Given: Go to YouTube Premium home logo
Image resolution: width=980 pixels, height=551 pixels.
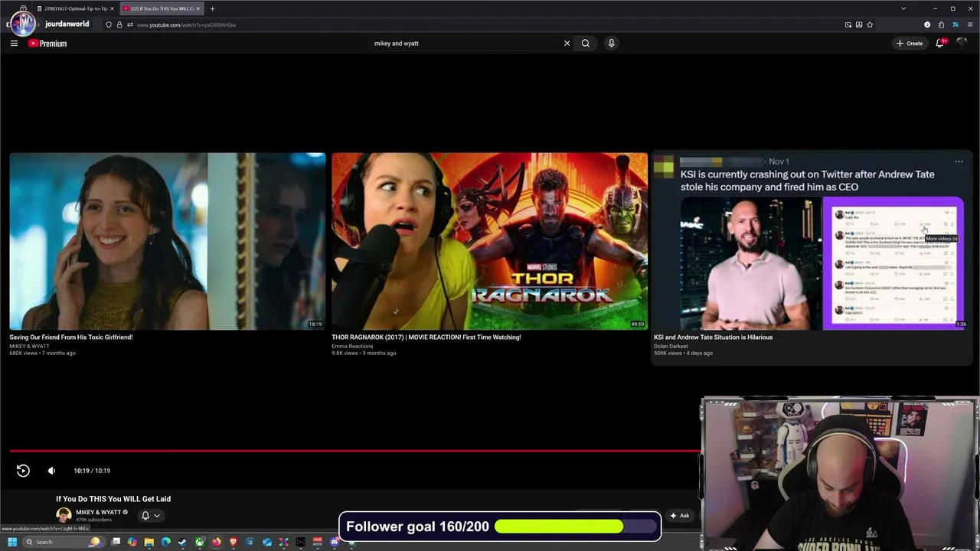Looking at the screenshot, I should 47,44.
